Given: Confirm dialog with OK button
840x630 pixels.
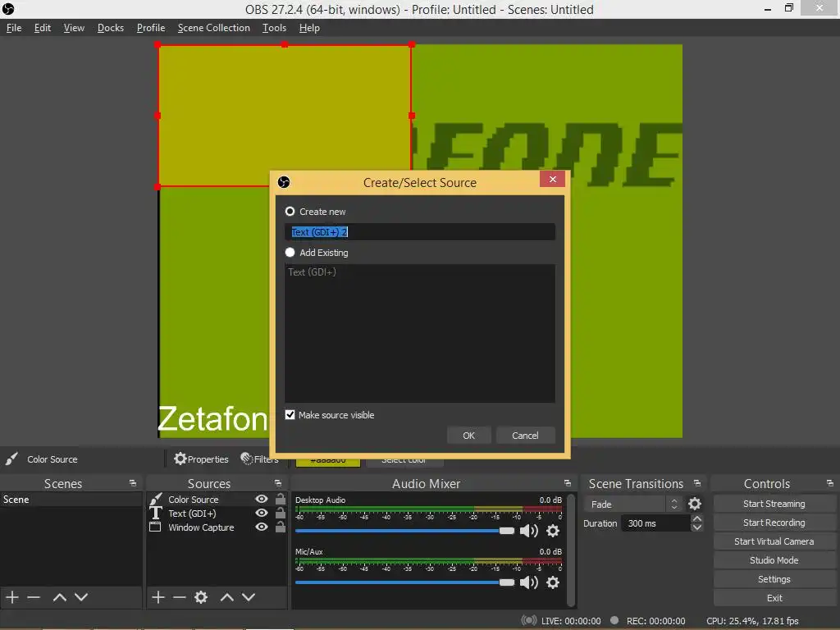Looking at the screenshot, I should [468, 436].
